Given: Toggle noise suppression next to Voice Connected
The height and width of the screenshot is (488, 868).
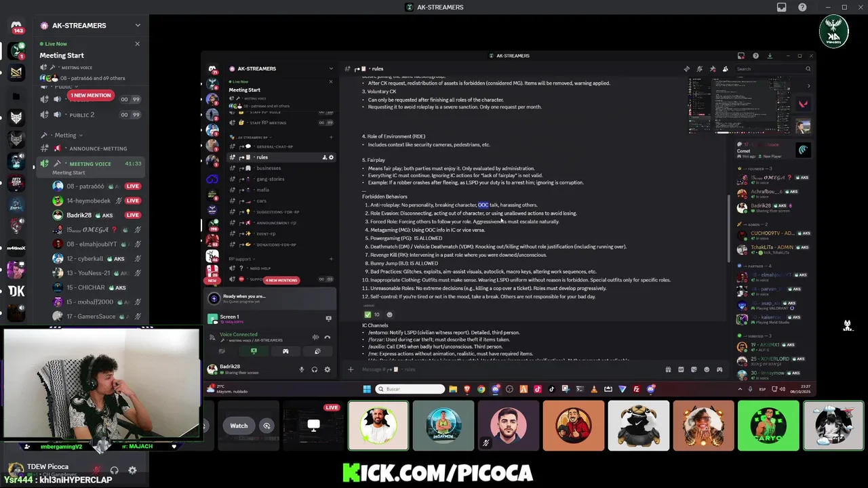Looking at the screenshot, I should 315,337.
